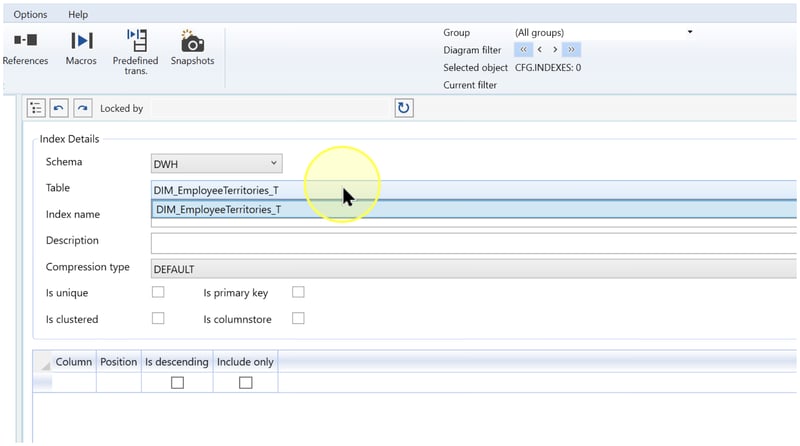
Task: Open the Snapshots tool
Action: (192, 49)
